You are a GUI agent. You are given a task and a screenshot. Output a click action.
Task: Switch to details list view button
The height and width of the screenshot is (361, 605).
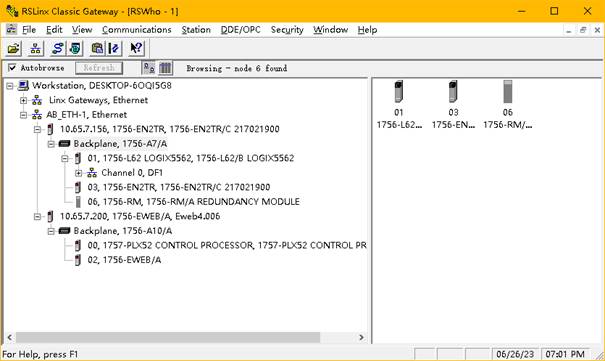coord(166,68)
